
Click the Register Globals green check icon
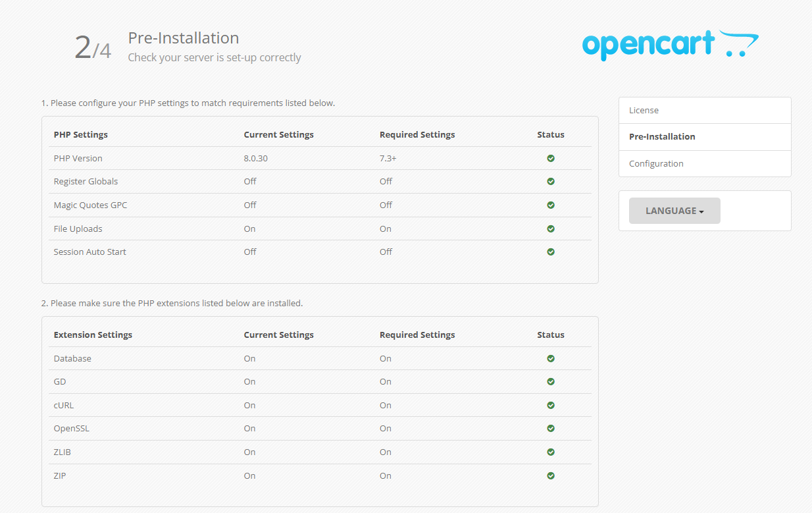551,181
